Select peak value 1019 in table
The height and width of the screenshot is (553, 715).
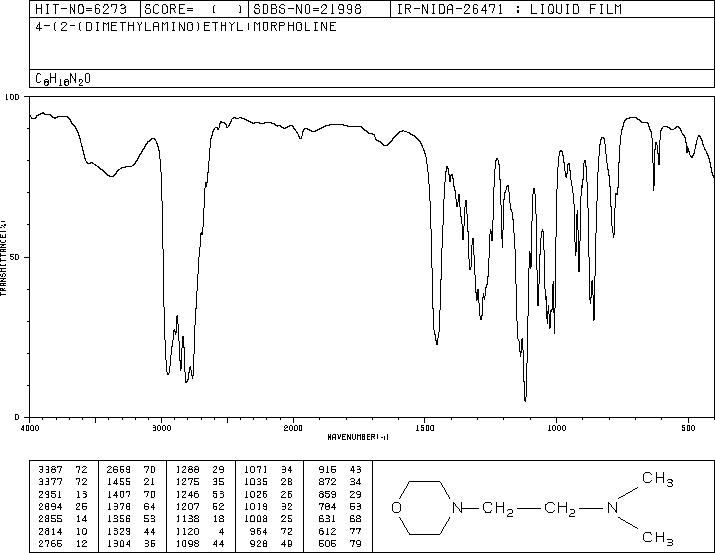point(256,507)
